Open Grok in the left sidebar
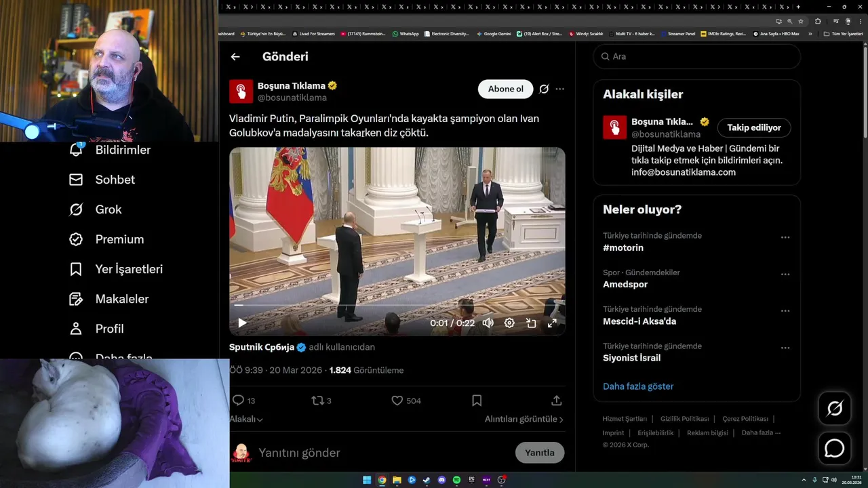This screenshot has width=868, height=488. [95, 209]
